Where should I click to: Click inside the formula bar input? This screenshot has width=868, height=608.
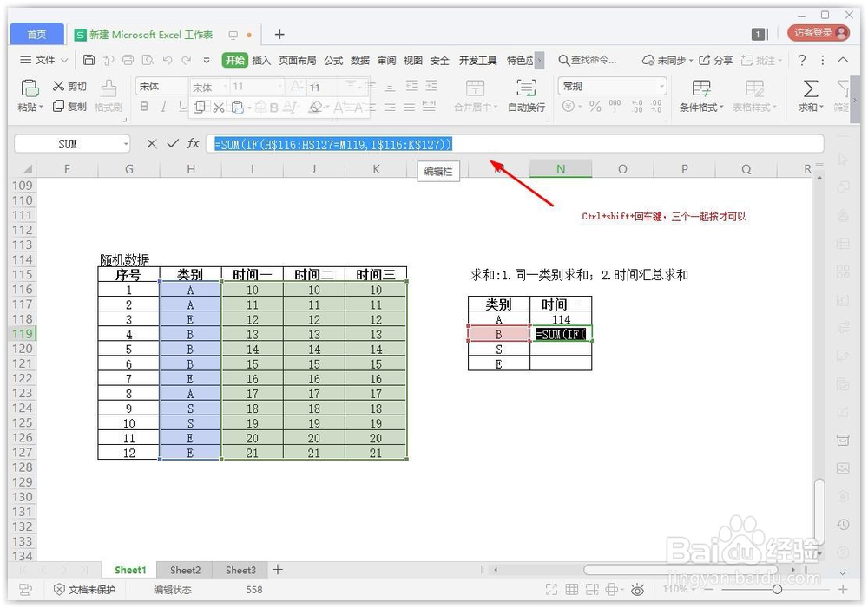pos(515,144)
